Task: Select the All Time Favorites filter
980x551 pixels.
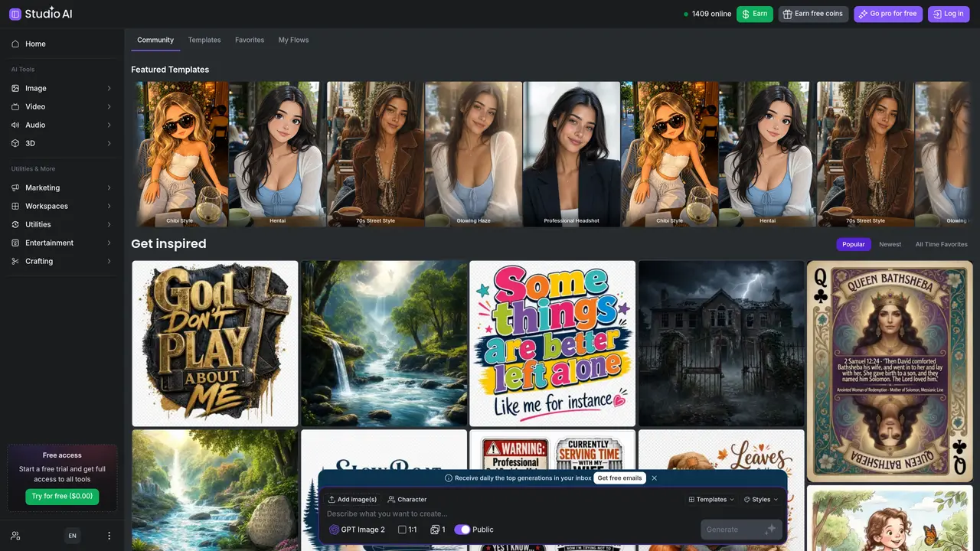Action: pos(941,244)
